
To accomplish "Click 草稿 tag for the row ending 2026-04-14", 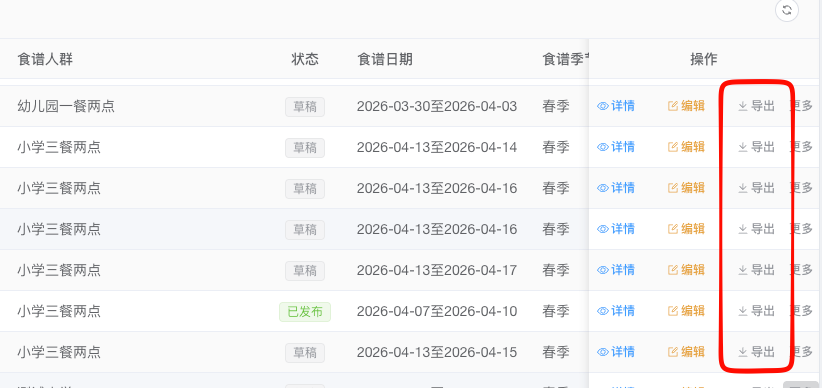I will coord(305,148).
